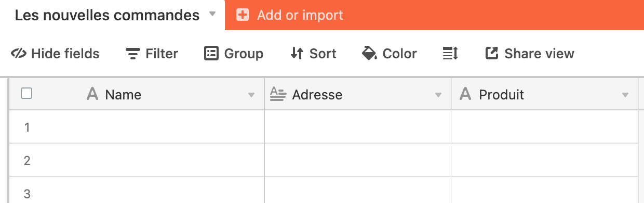This screenshot has height=203, width=644.
Task: Click the Add or import tab
Action: pos(290,15)
